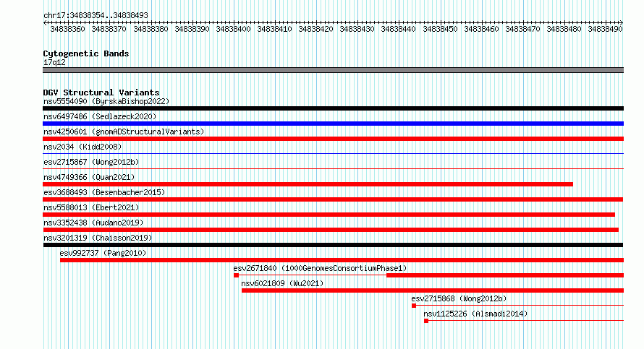Click ruler position 34838370

coord(109,29)
